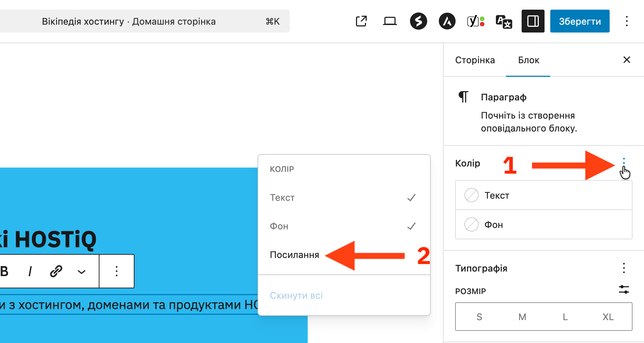
Task: Open the command palette search bar
Action: [145, 21]
